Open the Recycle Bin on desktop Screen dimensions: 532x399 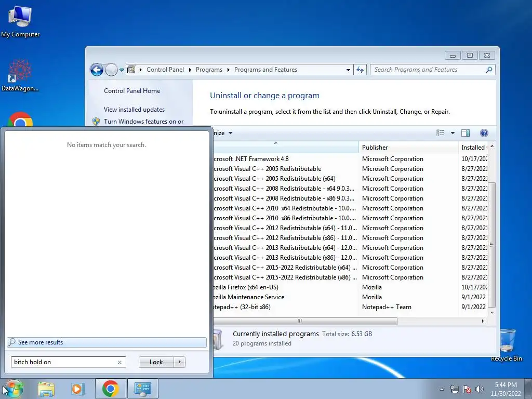point(506,345)
